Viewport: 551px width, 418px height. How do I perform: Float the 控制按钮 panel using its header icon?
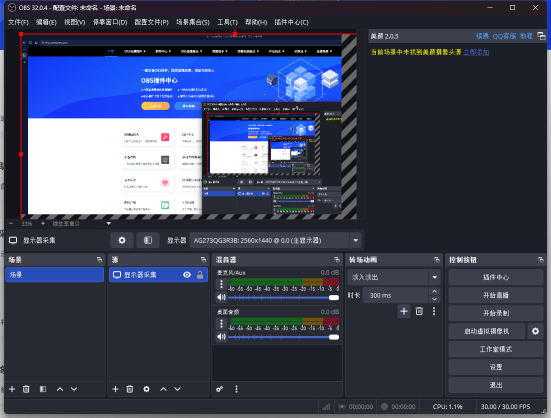[541, 260]
